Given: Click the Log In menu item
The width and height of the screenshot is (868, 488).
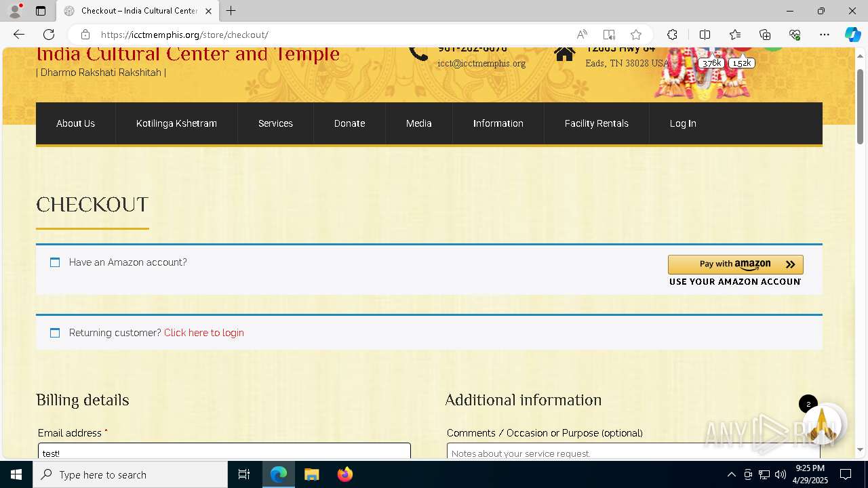Looking at the screenshot, I should [x=683, y=123].
